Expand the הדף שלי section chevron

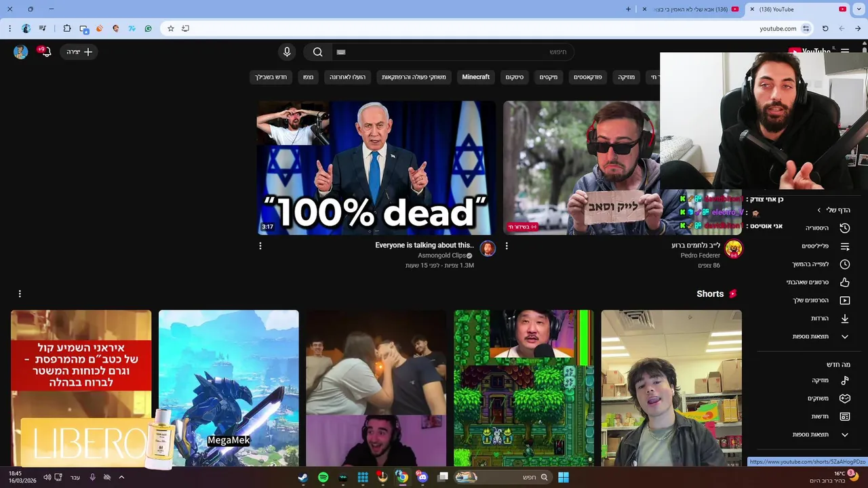819,210
